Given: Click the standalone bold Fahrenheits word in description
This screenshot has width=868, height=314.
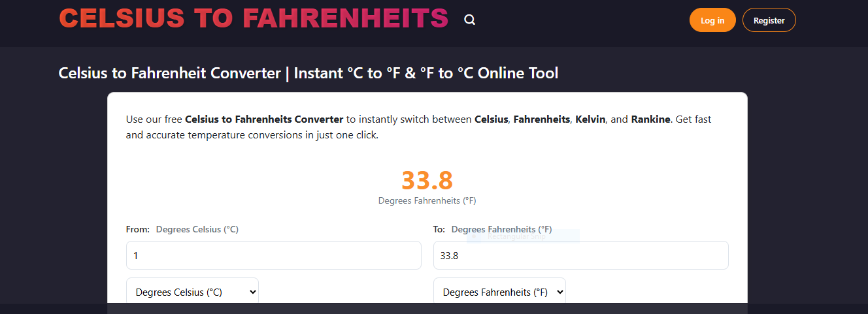Looking at the screenshot, I should 541,119.
